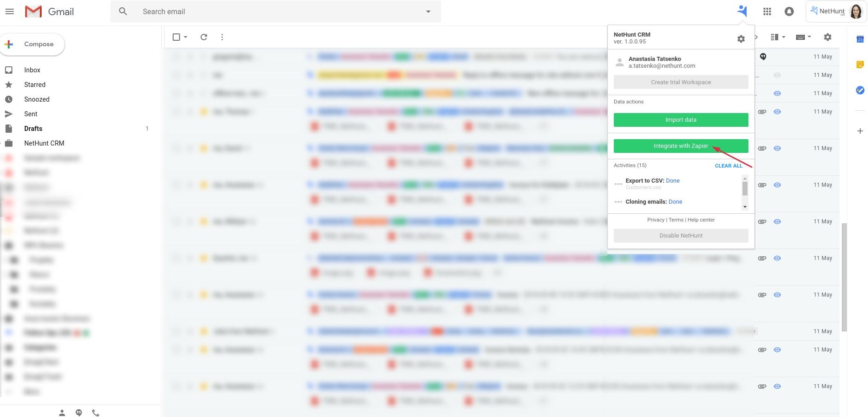Click the NetHunt account logo button

pyautogui.click(x=827, y=11)
